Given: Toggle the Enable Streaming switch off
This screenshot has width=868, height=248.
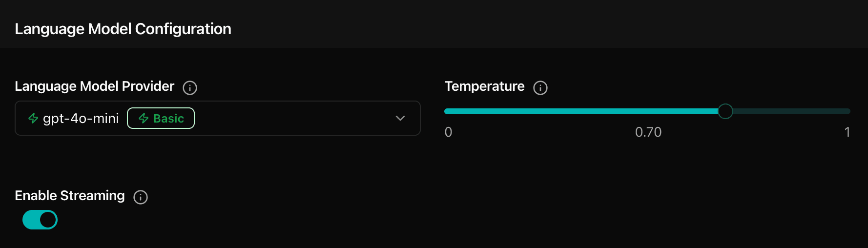Looking at the screenshot, I should (40, 220).
